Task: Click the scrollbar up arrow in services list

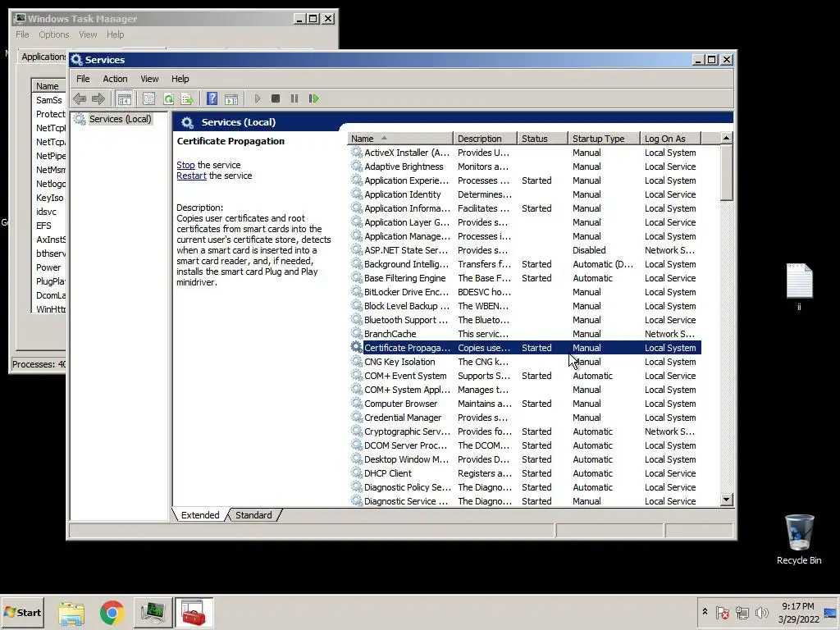Action: coord(727,138)
